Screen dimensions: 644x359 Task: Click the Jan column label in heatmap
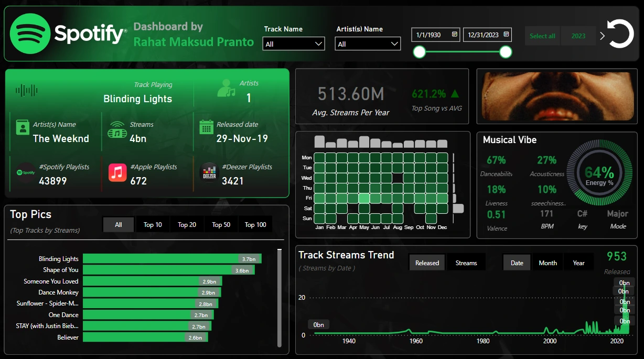(x=319, y=227)
